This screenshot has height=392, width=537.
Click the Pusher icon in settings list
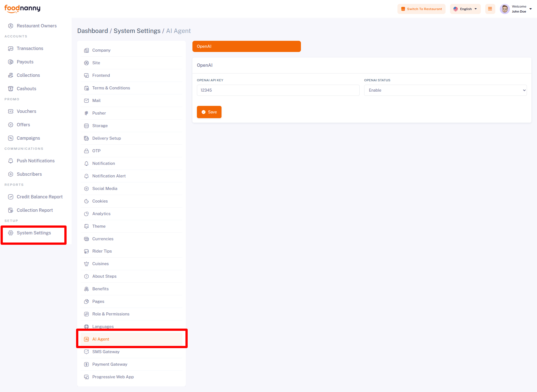86,113
